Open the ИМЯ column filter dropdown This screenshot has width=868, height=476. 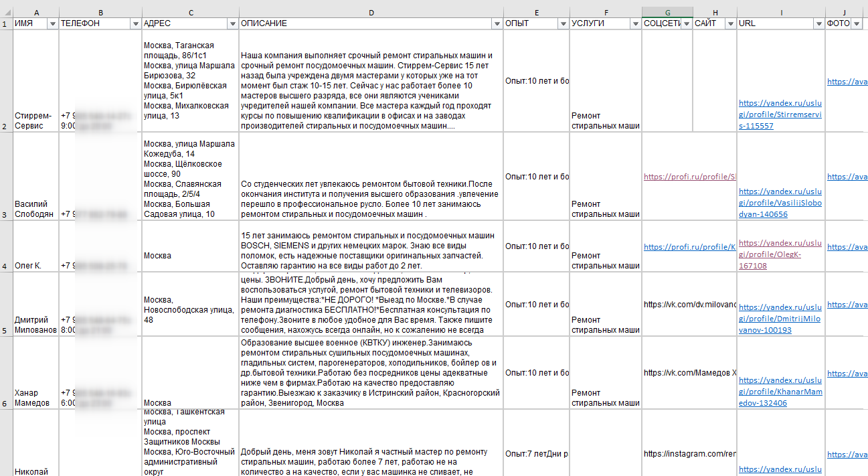[53, 23]
